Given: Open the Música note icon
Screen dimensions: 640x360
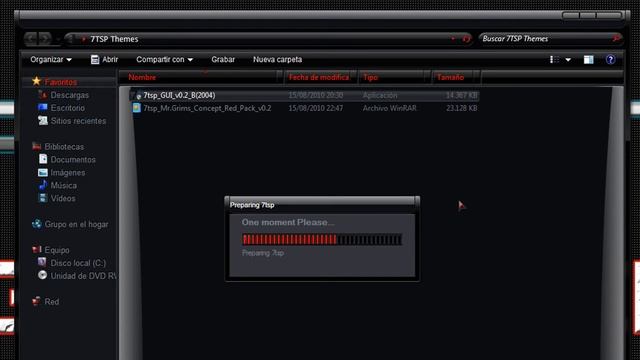Looking at the screenshot, I should click(x=42, y=185).
